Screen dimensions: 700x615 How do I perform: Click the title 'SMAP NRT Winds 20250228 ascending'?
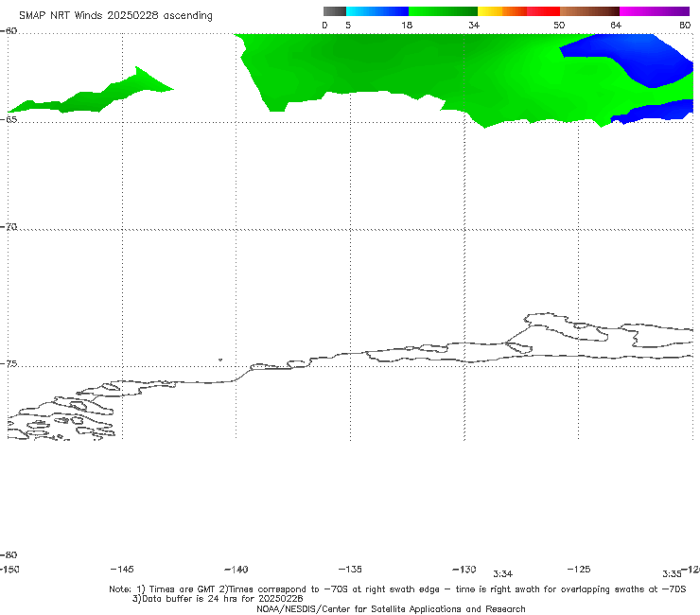(x=115, y=15)
